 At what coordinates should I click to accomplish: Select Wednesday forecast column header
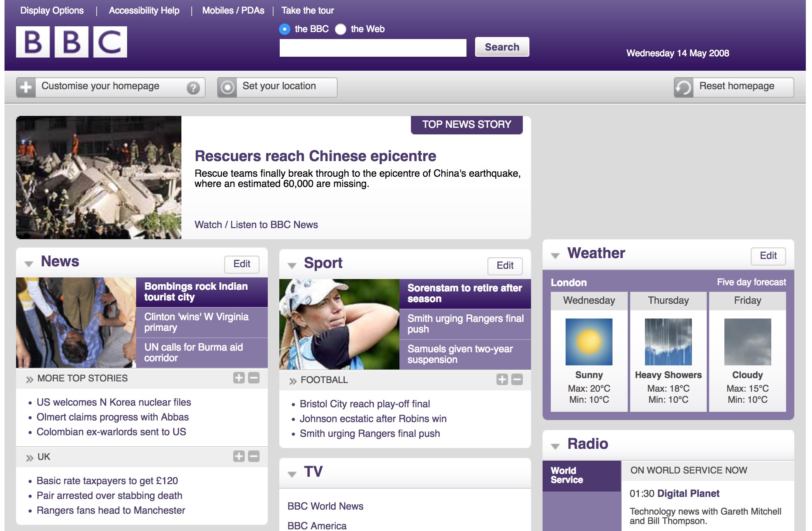pos(589,300)
